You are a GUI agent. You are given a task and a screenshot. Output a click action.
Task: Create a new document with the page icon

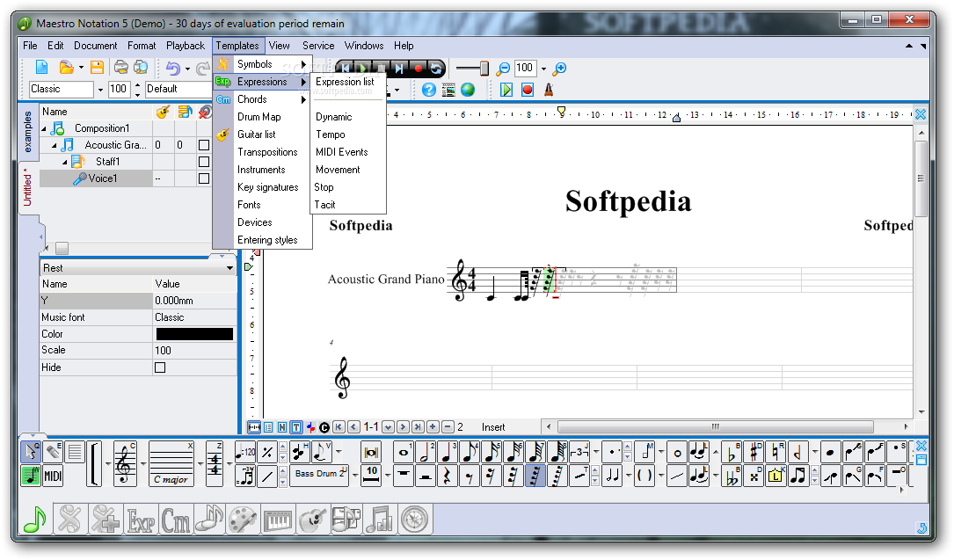point(41,68)
